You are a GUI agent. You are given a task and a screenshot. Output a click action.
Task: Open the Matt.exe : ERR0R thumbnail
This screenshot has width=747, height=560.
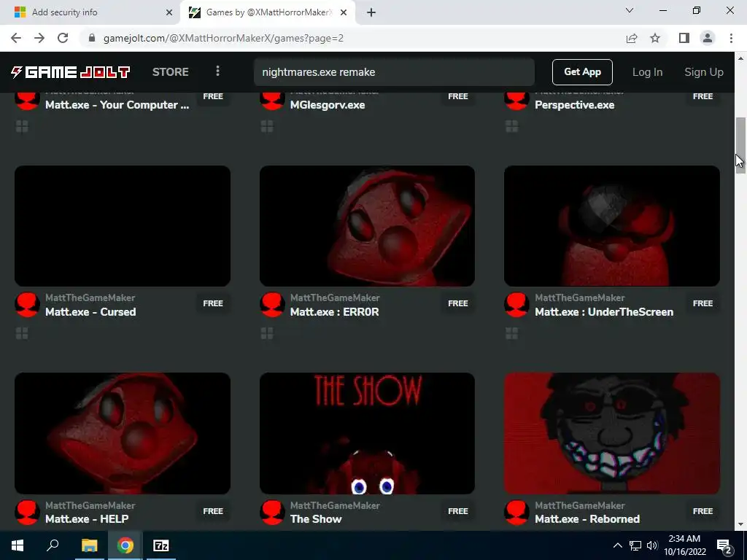(367, 226)
